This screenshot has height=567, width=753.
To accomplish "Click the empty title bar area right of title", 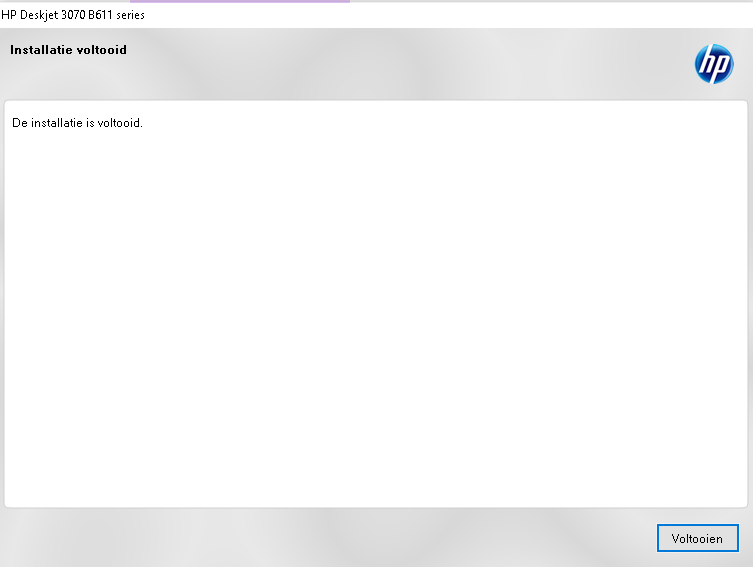I will click(x=450, y=15).
